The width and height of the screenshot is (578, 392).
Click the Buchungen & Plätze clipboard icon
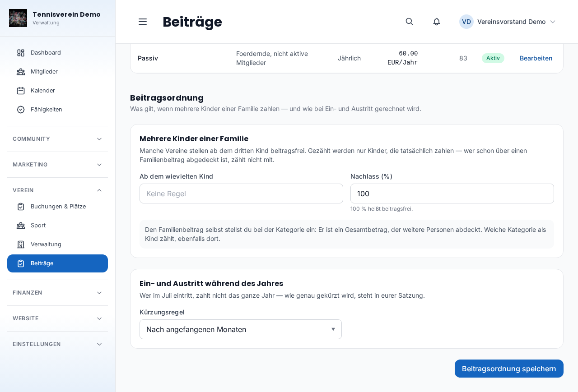click(x=21, y=207)
